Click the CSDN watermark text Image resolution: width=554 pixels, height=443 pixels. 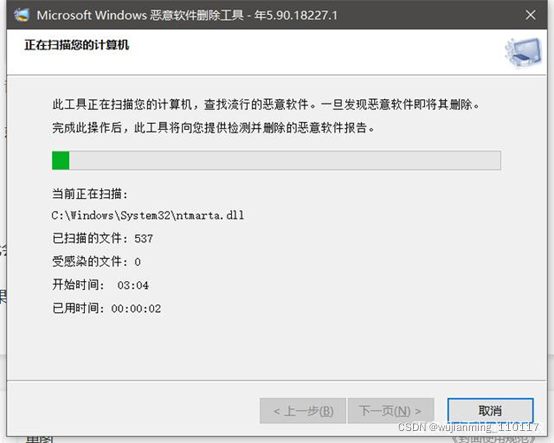click(468, 427)
